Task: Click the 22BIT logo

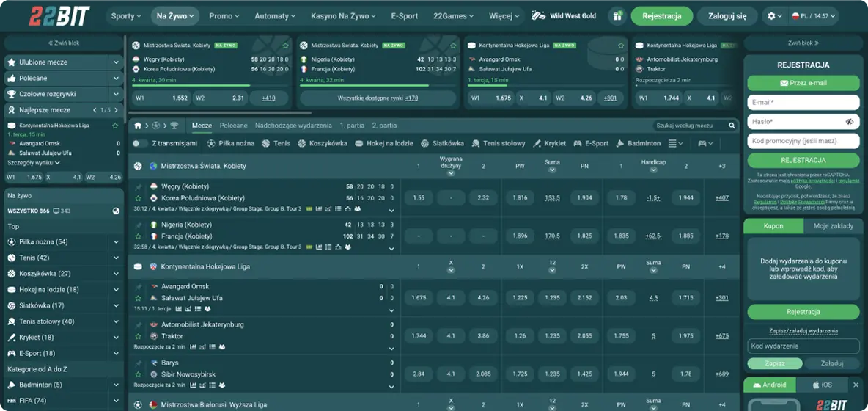Action: (x=59, y=16)
